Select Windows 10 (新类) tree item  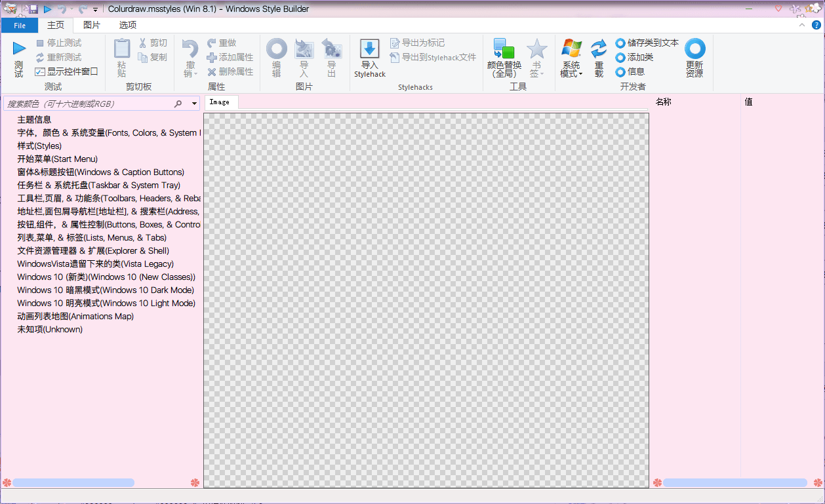point(106,277)
